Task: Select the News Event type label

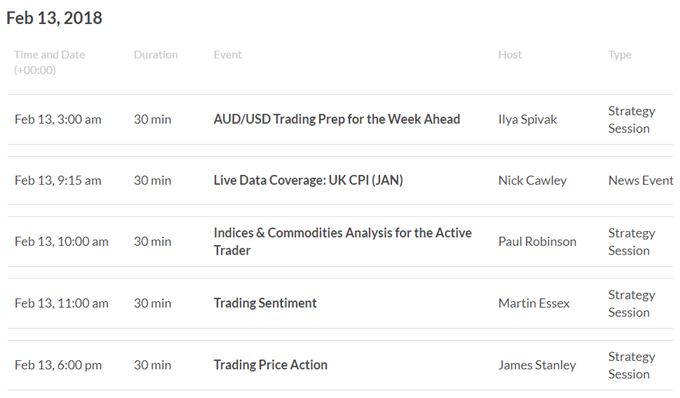Action: (x=641, y=180)
